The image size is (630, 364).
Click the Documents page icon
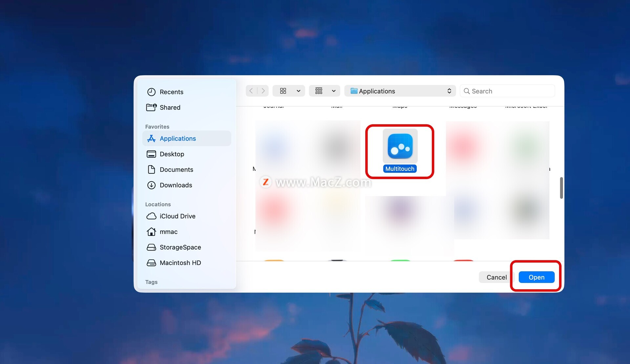[151, 170]
